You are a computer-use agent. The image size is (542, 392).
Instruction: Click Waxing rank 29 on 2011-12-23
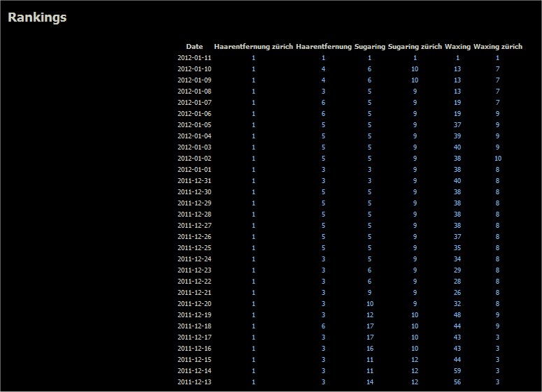[x=457, y=270]
